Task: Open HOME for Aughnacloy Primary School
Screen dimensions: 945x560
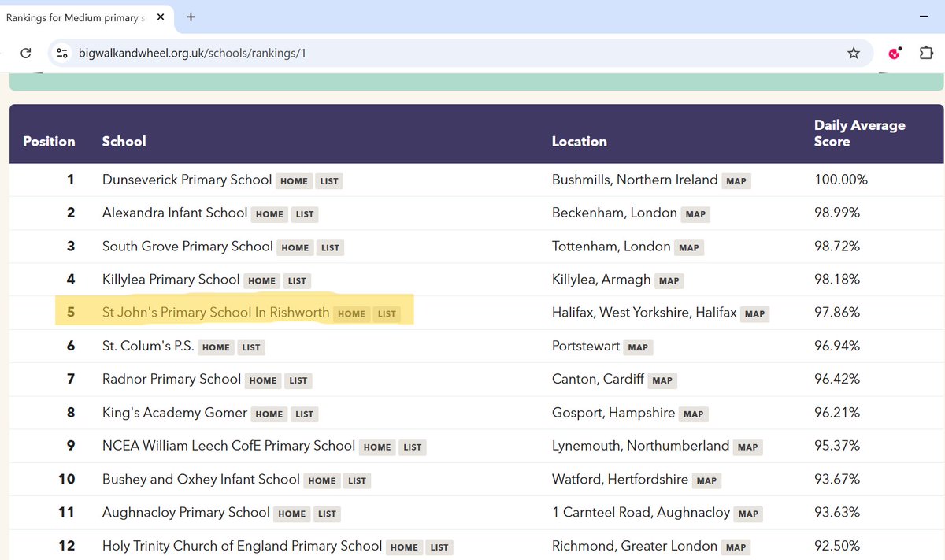Action: (x=291, y=514)
